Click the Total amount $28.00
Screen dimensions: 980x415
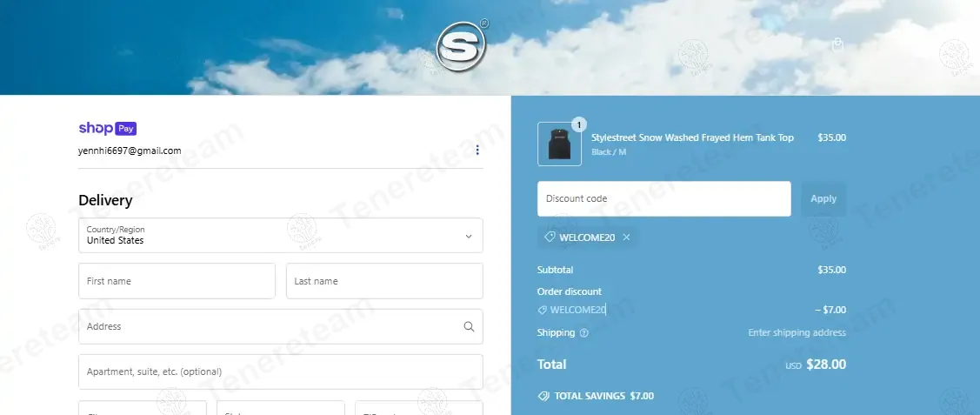tap(825, 365)
